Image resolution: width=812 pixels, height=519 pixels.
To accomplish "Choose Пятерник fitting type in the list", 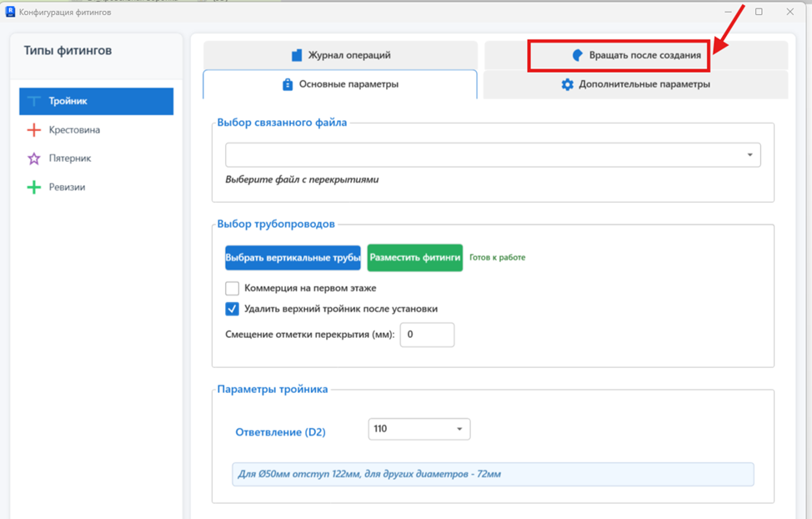I will pos(97,159).
